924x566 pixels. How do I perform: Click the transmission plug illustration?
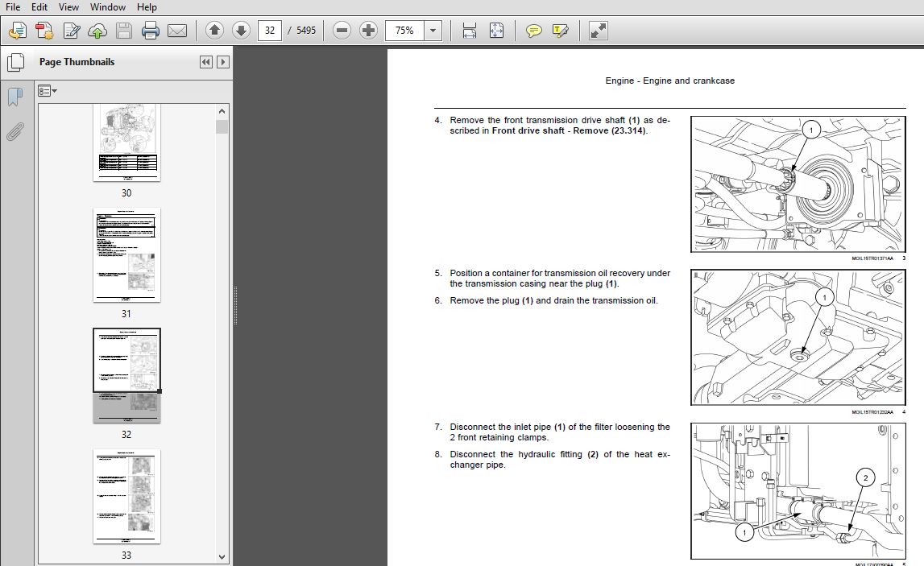coord(798,337)
